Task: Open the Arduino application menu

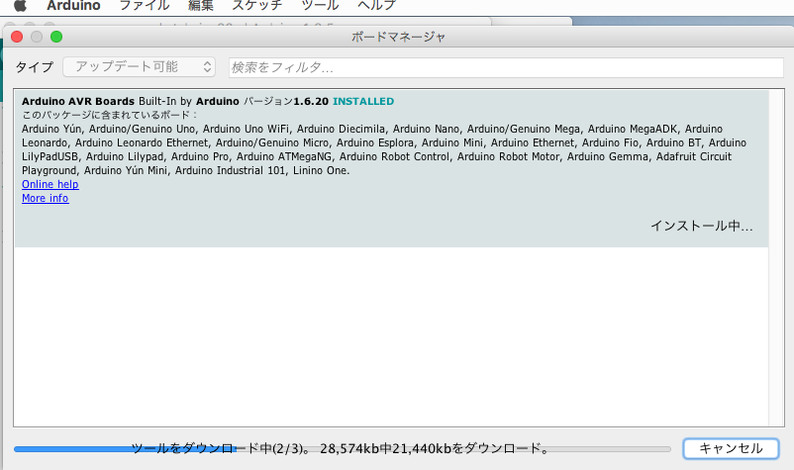Action: [73, 6]
